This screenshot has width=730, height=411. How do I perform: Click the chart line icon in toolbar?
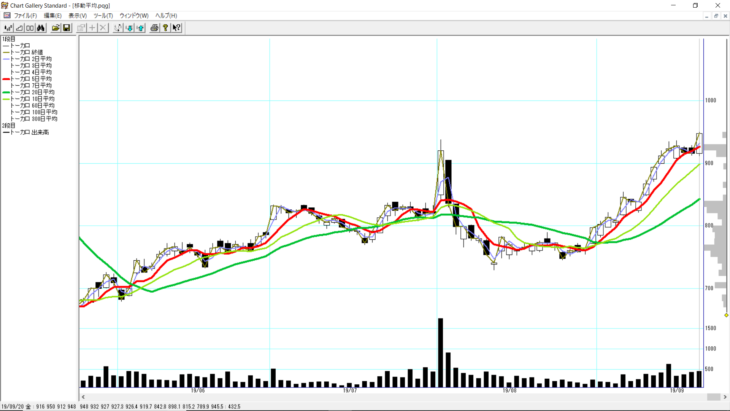[x=7, y=27]
